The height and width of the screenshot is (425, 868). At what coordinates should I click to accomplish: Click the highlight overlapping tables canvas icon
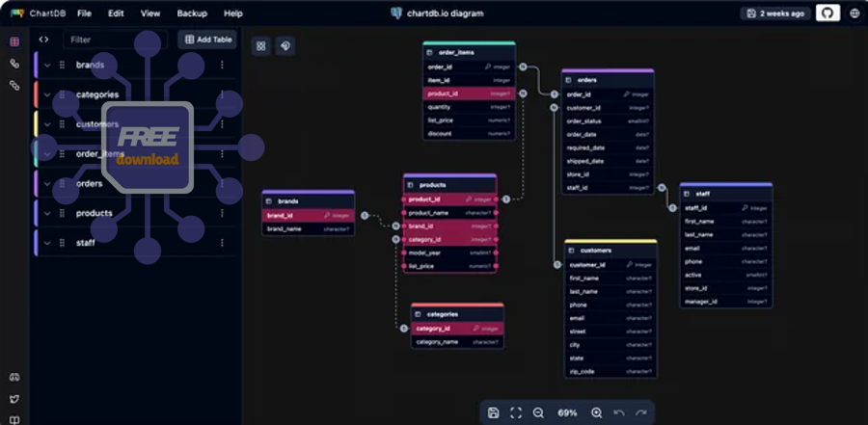(x=285, y=46)
